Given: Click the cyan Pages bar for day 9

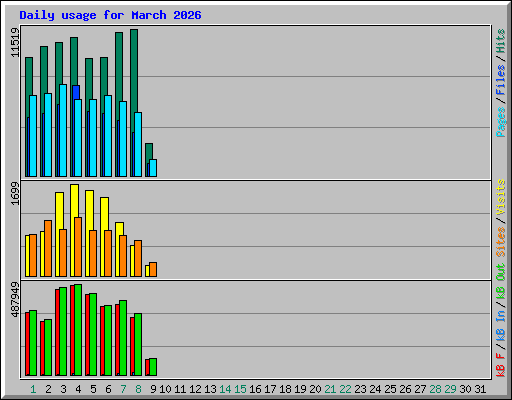Looking at the screenshot, I should (153, 168).
